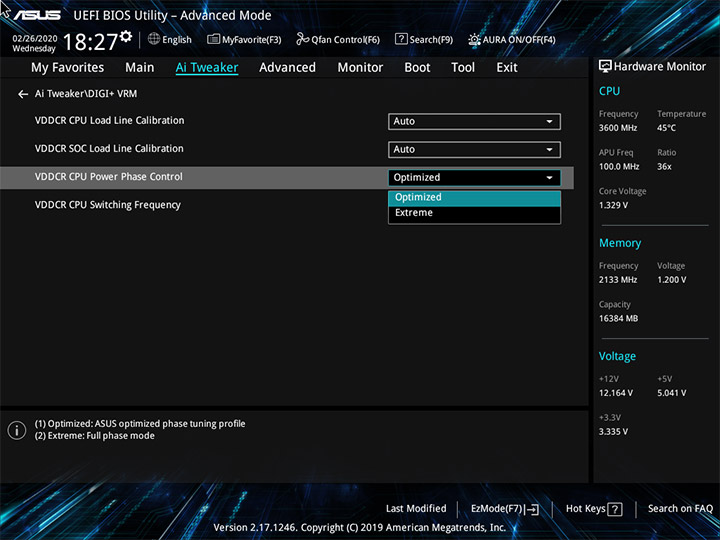Screen dimensions: 720x540
Task: Open the Exit tab
Action: point(507,68)
